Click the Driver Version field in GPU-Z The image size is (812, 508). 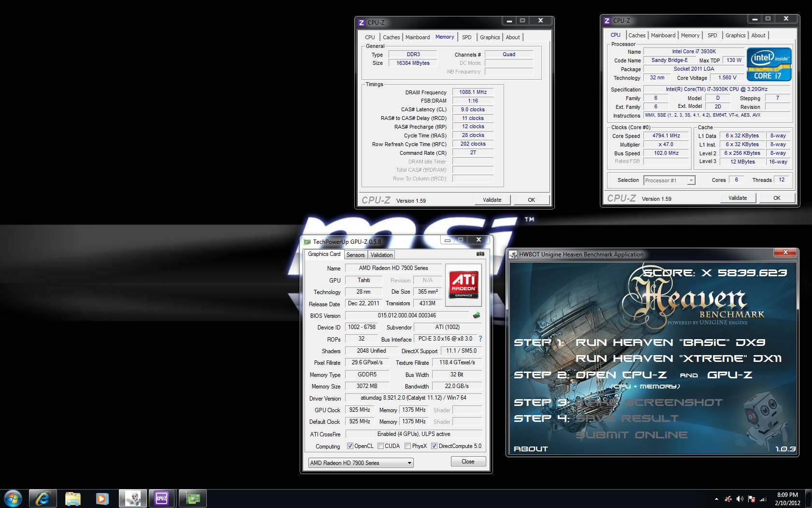coord(413,398)
